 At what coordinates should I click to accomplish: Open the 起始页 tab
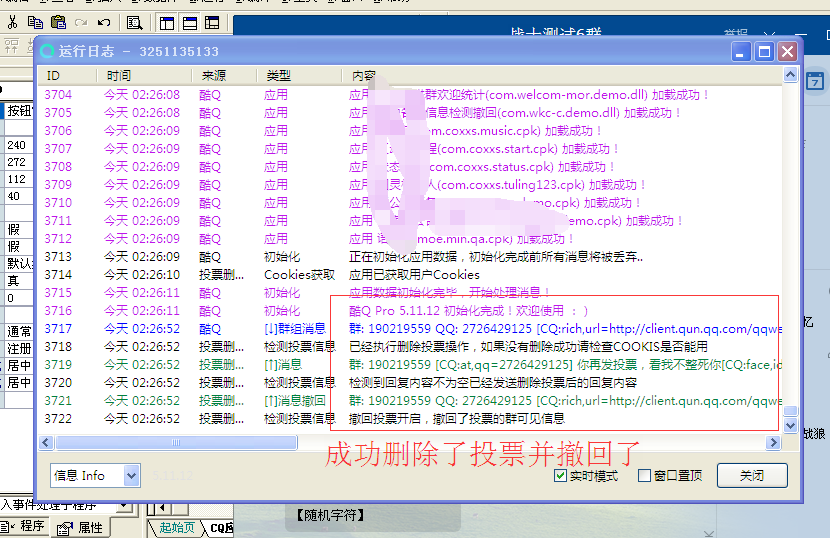coord(177,528)
